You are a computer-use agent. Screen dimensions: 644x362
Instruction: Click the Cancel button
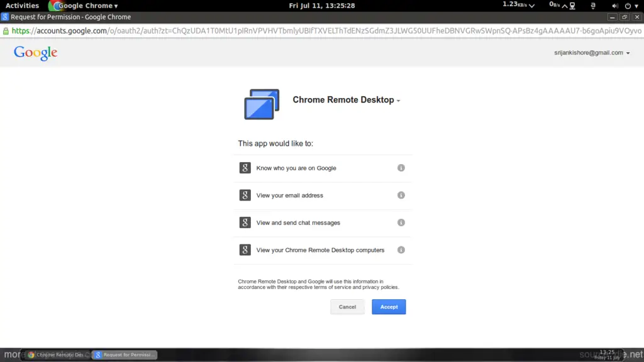click(347, 307)
